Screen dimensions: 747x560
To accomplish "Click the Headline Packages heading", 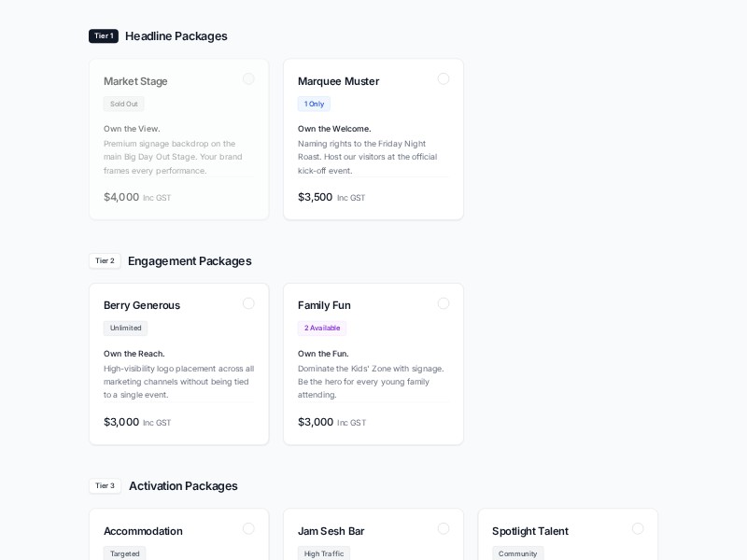I will (x=176, y=36).
